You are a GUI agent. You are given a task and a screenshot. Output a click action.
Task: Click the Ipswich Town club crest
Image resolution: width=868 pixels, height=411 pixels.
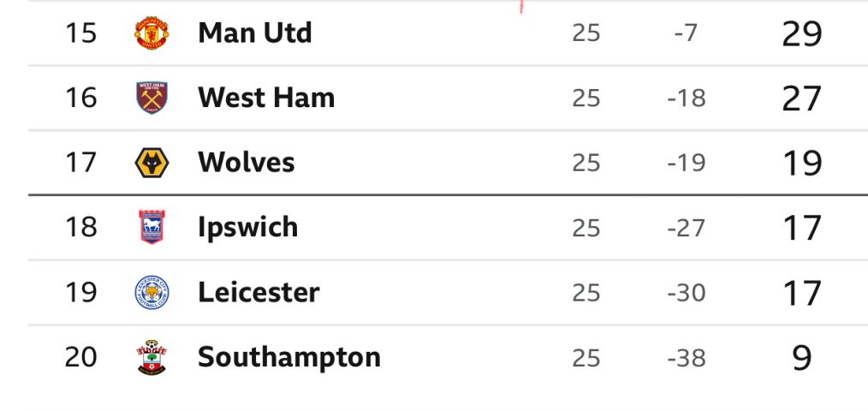click(152, 227)
